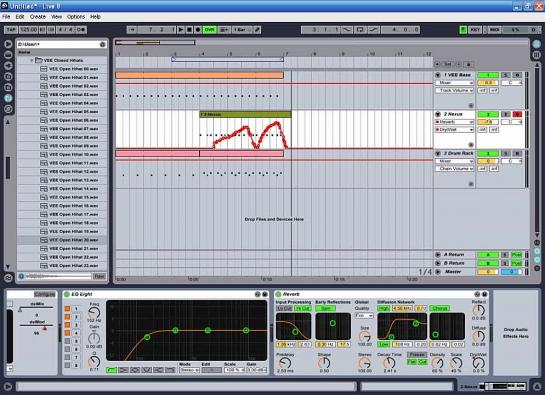Open the Options menu
This screenshot has height=395, width=545.
click(x=76, y=17)
